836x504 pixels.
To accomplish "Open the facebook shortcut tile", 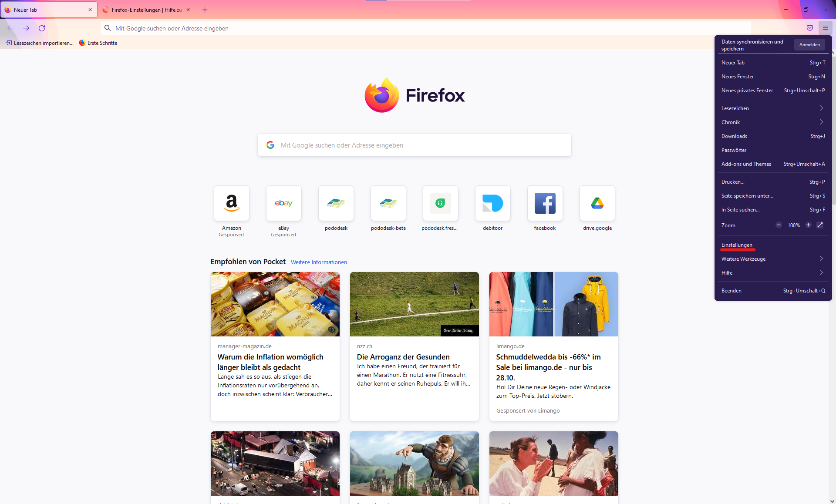I will click(545, 203).
